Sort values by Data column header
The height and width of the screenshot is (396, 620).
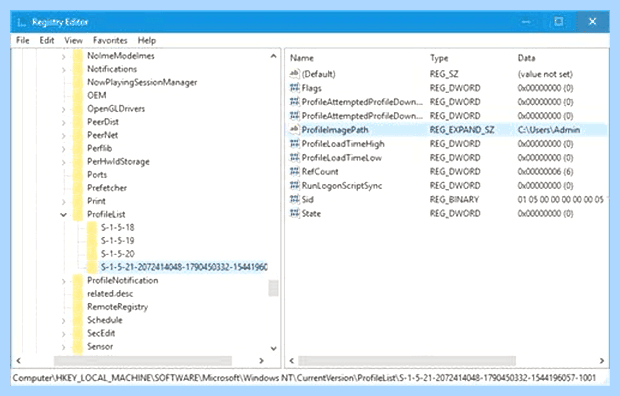526,58
